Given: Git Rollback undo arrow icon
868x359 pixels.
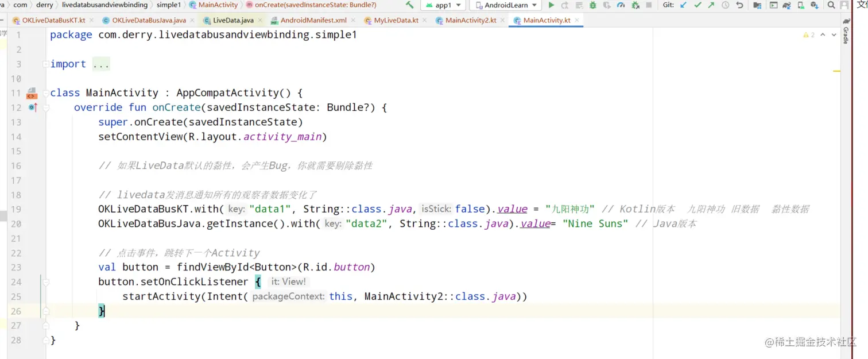Looking at the screenshot, I should pyautogui.click(x=739, y=5).
